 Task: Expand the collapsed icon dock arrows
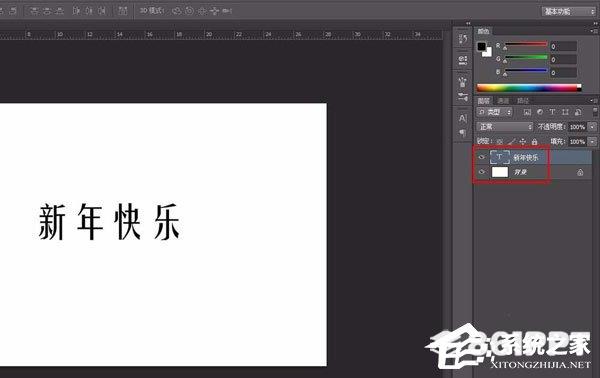[x=468, y=23]
